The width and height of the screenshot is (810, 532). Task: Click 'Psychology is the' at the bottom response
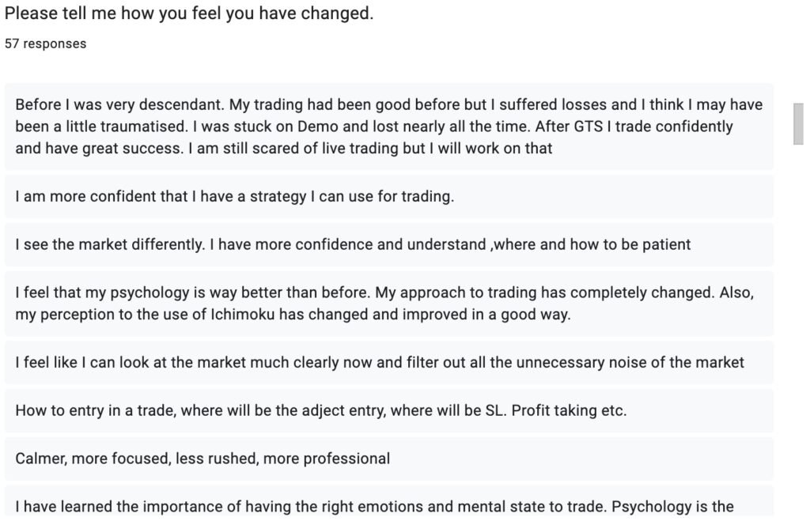(x=672, y=507)
